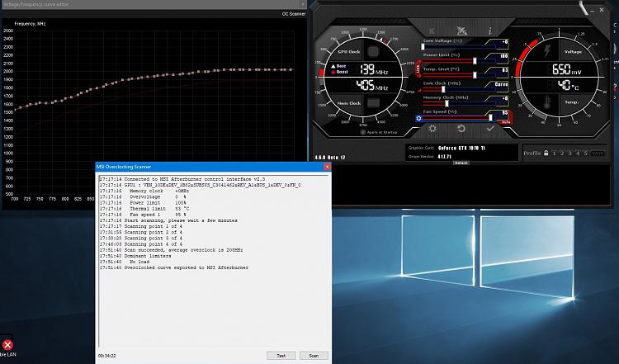Screen dimensions: 619x364
Task: Click the 'Dominant limiters' log line
Action: coord(135,256)
